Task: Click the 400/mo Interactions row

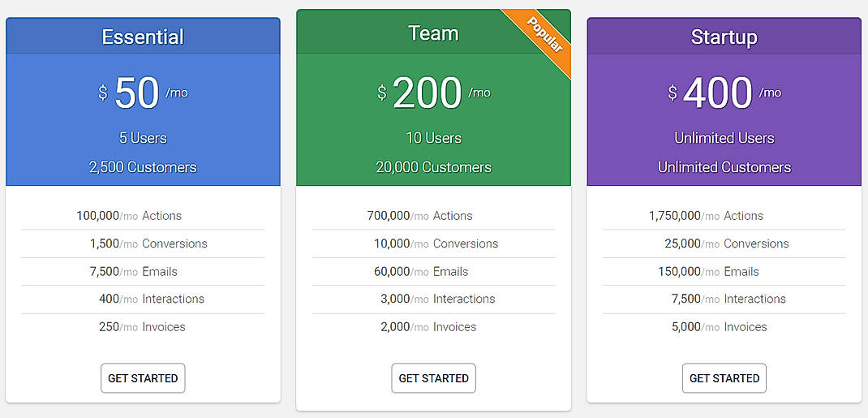Action: (x=143, y=299)
